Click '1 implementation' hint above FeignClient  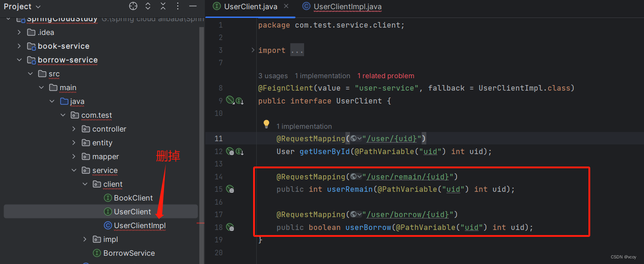322,76
